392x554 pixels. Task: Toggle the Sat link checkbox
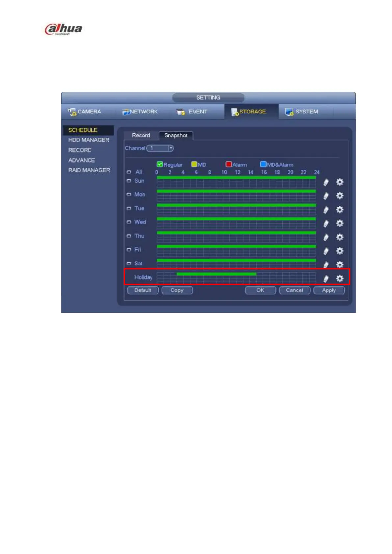(x=129, y=264)
